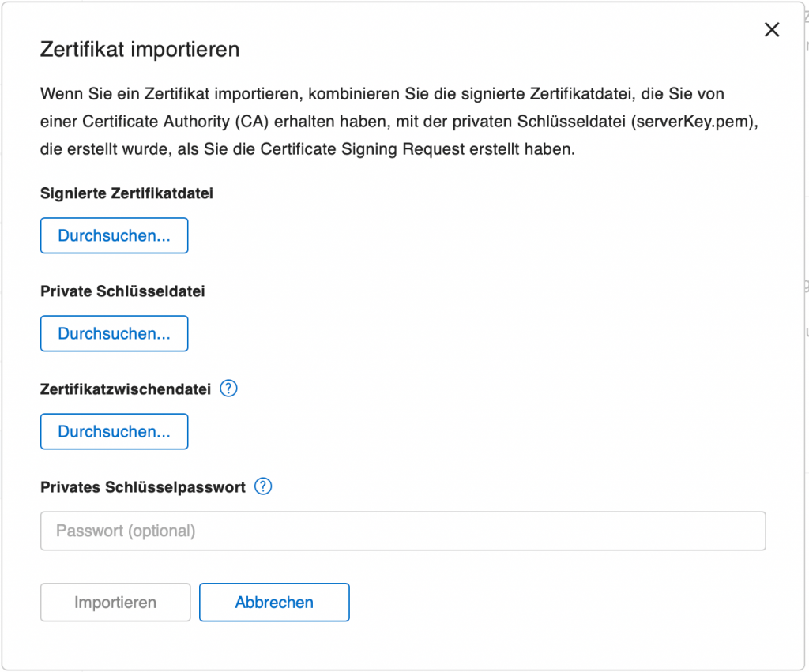Browse for the Private Schlüsseldatei
809x672 pixels.
pos(114,334)
